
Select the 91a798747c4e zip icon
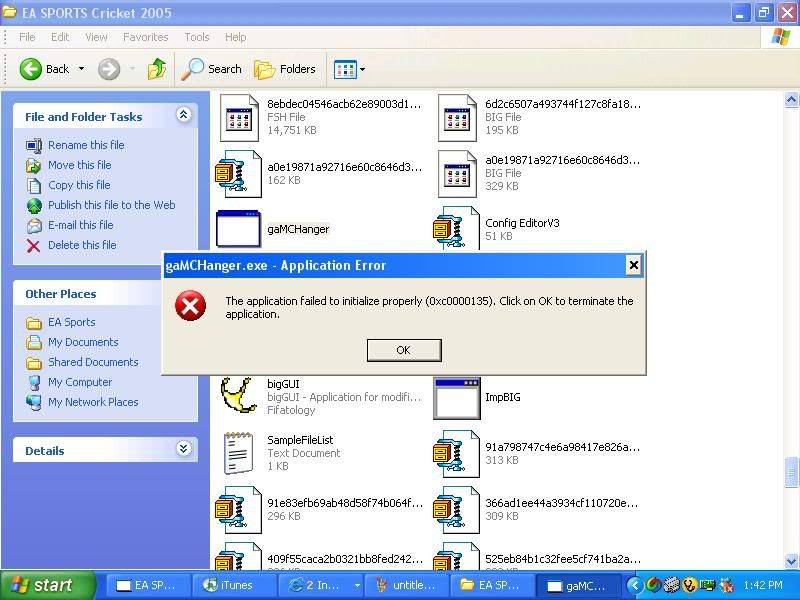456,454
